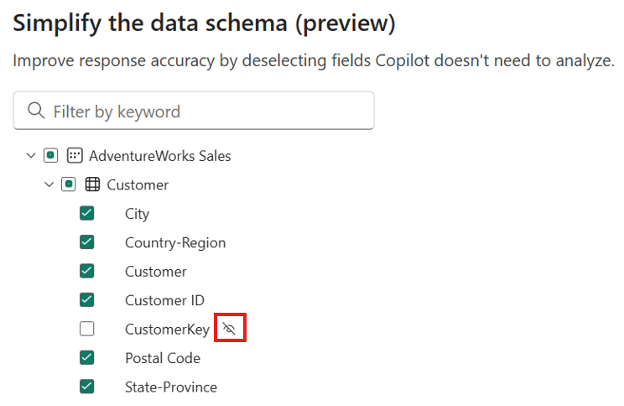This screenshot has width=624, height=406.
Task: Click the Customer table grid icon
Action: pos(92,185)
